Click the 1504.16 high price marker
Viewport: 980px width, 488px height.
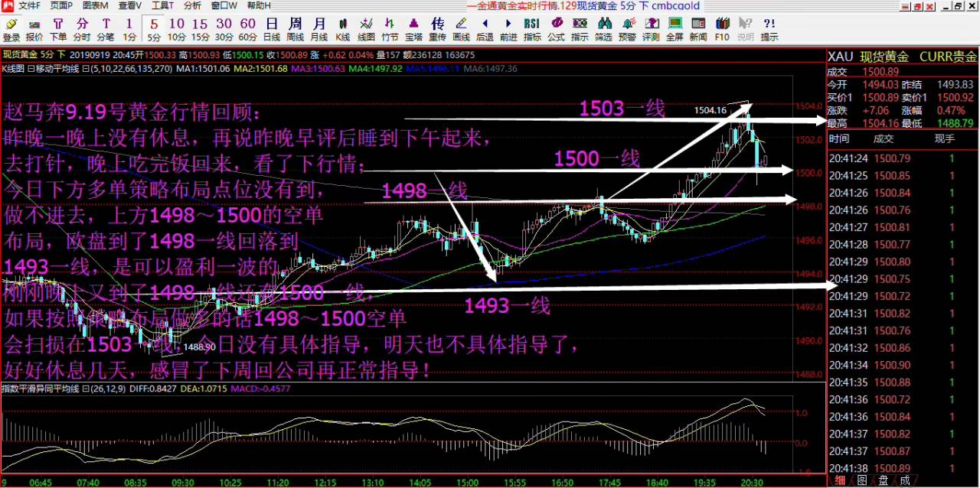[x=710, y=110]
